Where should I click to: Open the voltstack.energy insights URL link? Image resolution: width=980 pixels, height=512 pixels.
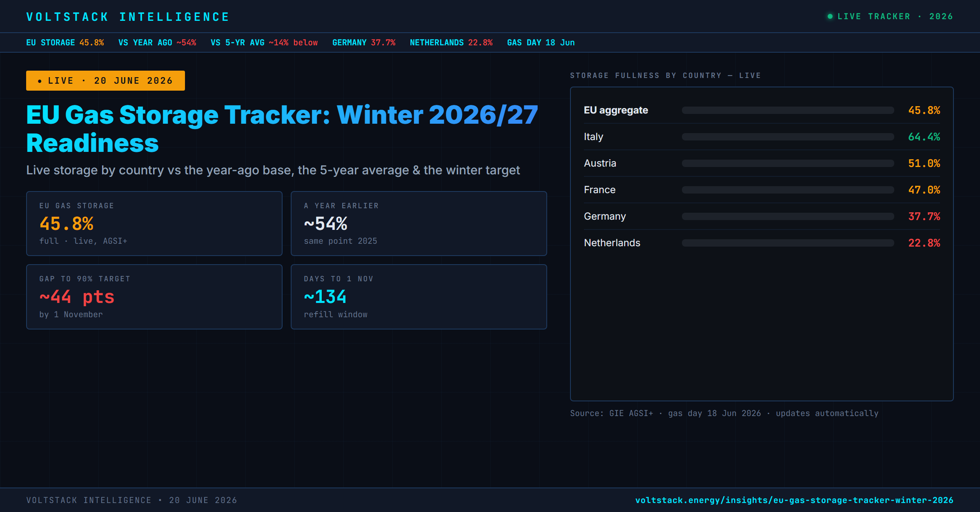pos(794,500)
